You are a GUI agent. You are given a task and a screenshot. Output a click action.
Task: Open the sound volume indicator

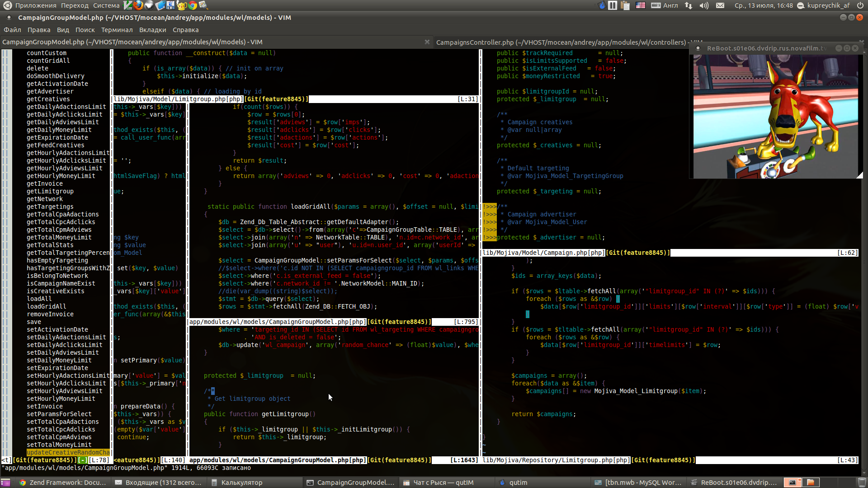(x=704, y=5)
